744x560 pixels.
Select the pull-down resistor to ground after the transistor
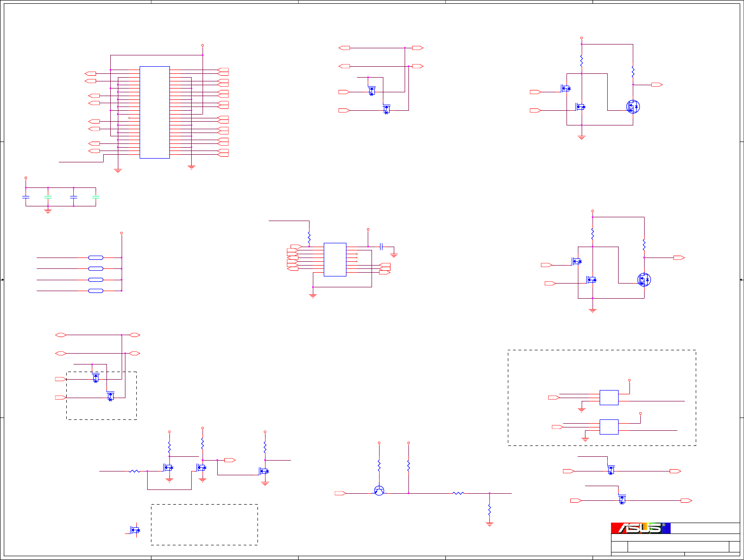tap(489, 510)
